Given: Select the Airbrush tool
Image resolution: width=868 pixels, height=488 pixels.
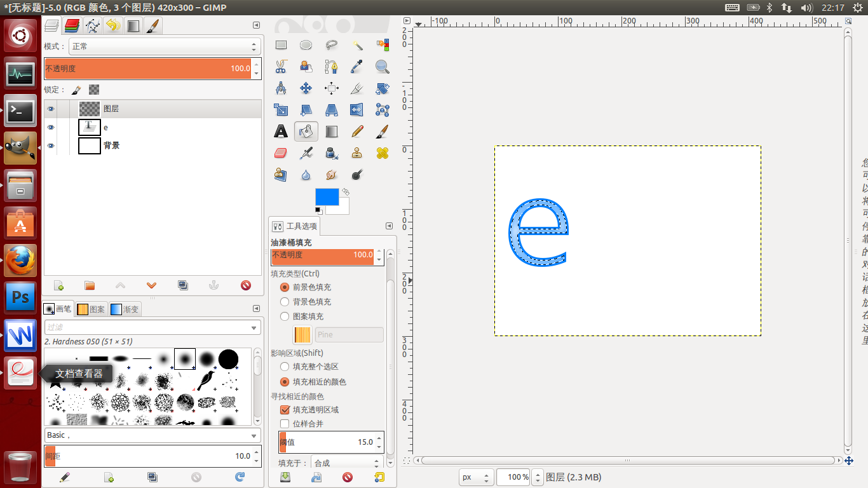Looking at the screenshot, I should 306,153.
